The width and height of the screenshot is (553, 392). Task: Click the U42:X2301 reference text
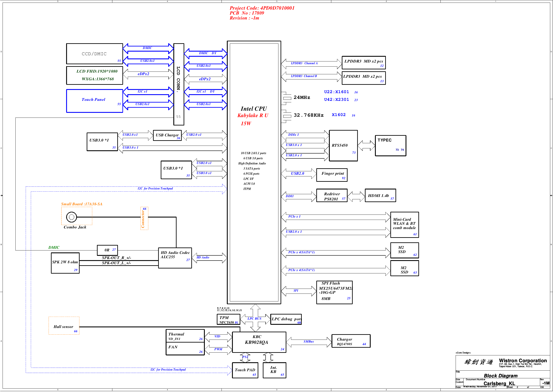point(336,100)
